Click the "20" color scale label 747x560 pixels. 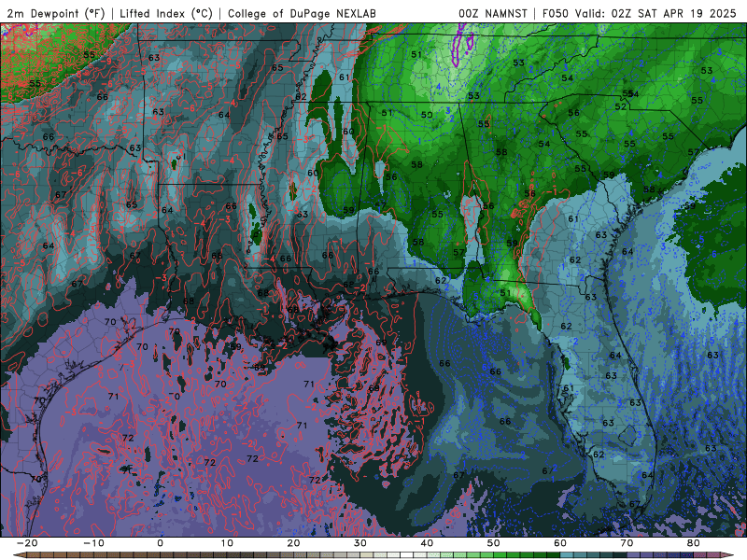click(x=293, y=543)
